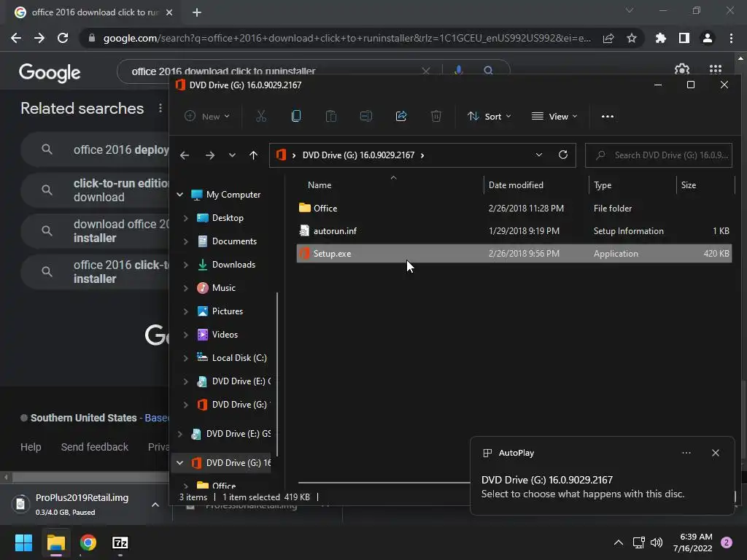
Task: Open Google apps grid icon
Action: coord(715,69)
